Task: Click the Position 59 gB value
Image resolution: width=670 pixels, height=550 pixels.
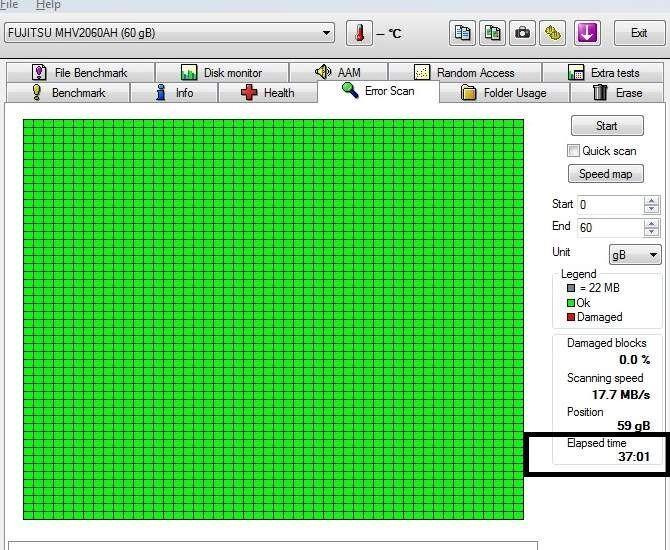Action: coord(634,426)
